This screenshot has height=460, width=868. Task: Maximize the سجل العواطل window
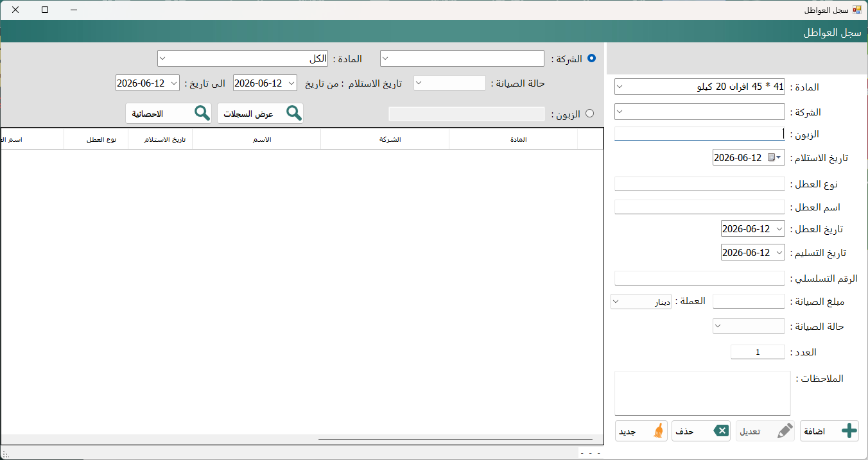click(x=45, y=10)
